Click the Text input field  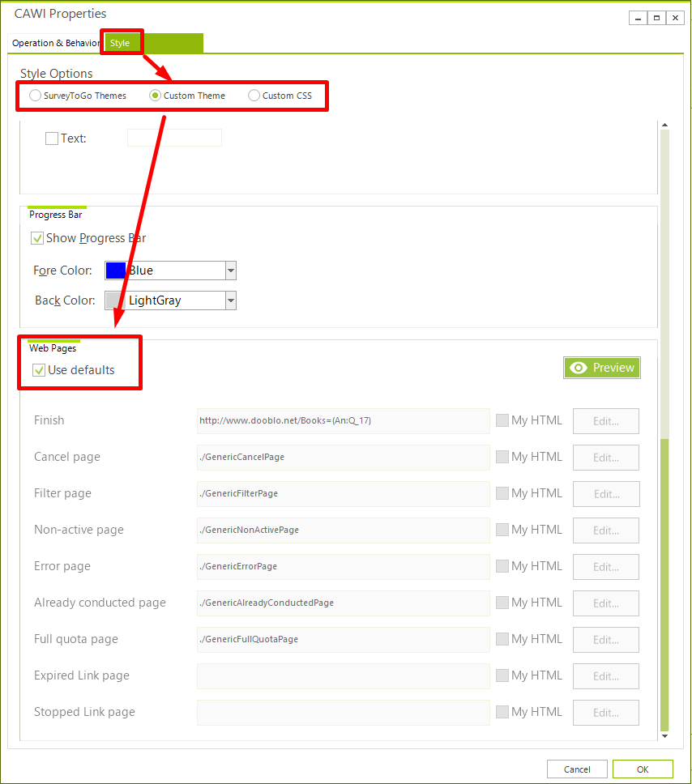coord(175,138)
